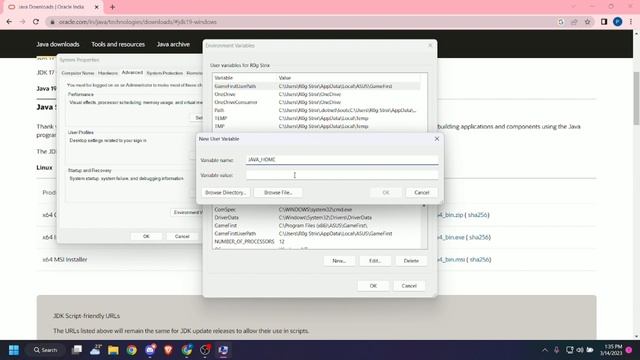Open Chrome three-dot menu

click(x=631, y=22)
